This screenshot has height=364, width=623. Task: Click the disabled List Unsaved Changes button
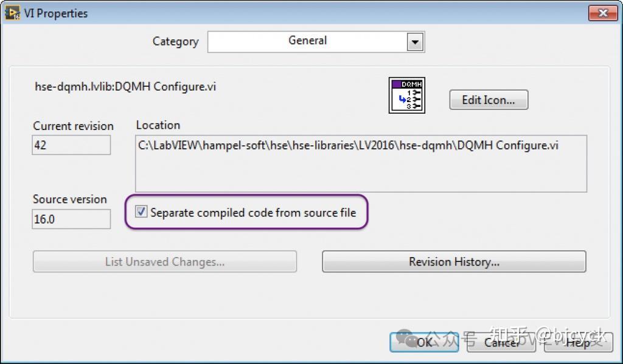click(x=164, y=261)
